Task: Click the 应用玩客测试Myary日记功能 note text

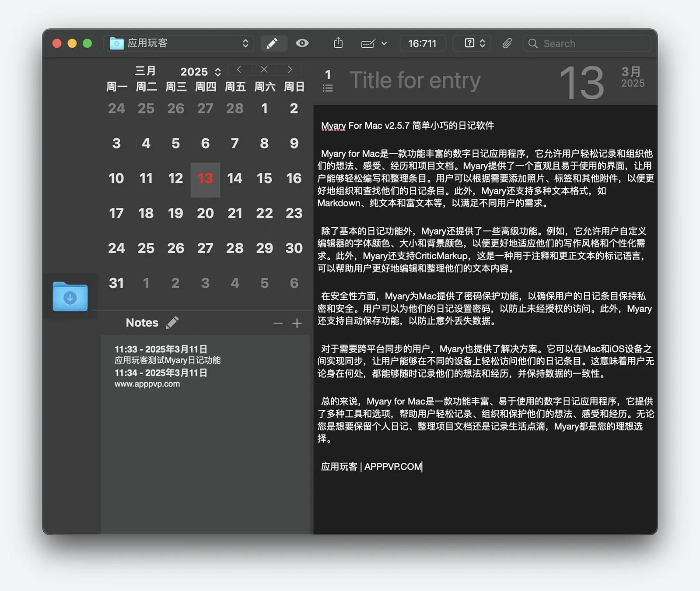Action: click(168, 360)
